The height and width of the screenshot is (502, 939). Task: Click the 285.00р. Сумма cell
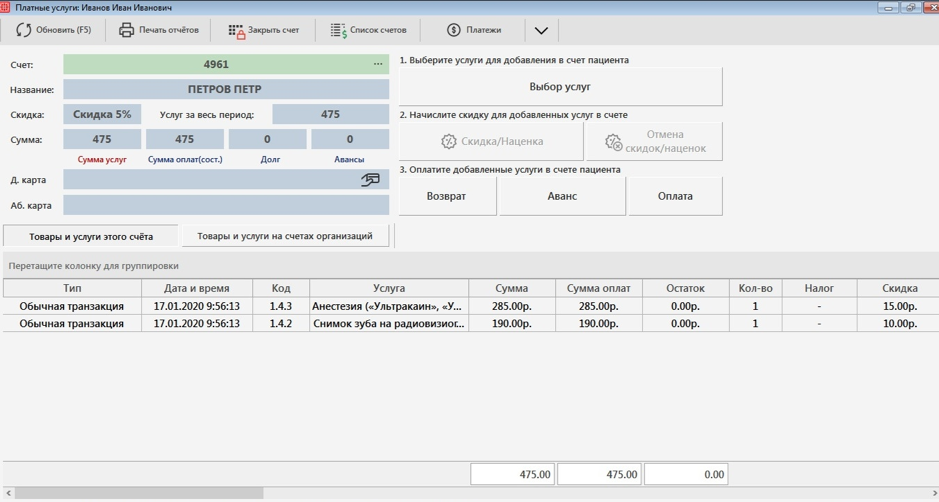511,306
